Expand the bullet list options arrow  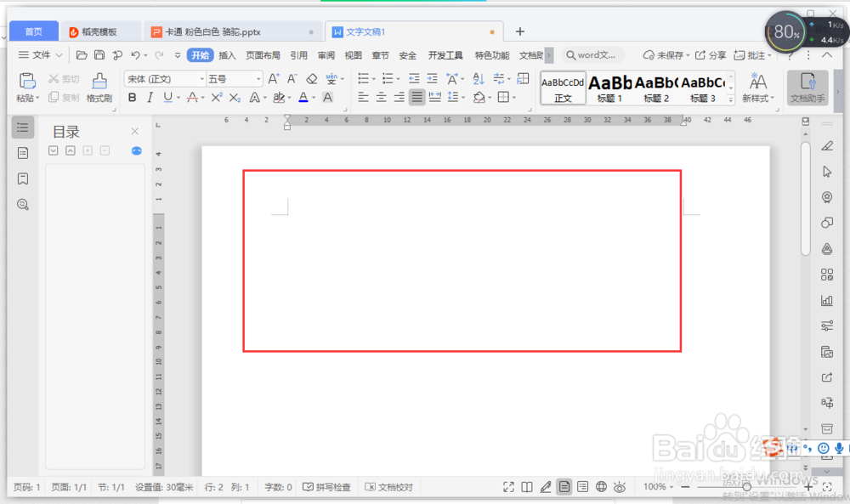point(373,79)
